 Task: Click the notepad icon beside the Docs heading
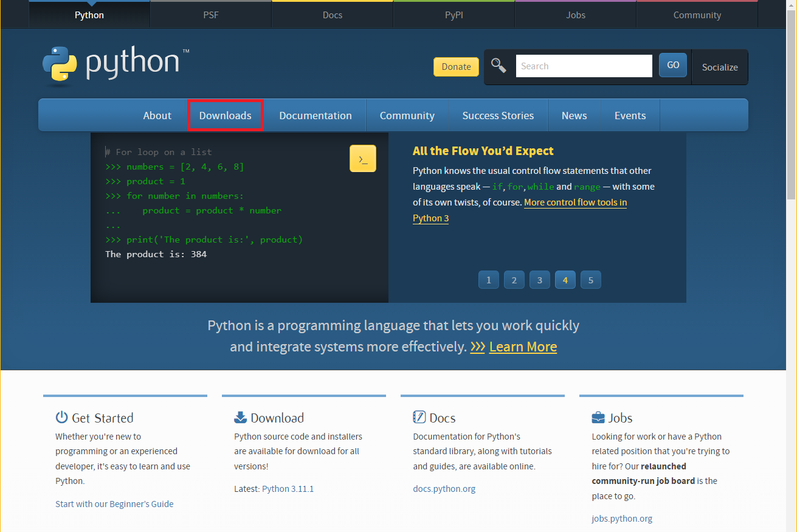(x=419, y=417)
